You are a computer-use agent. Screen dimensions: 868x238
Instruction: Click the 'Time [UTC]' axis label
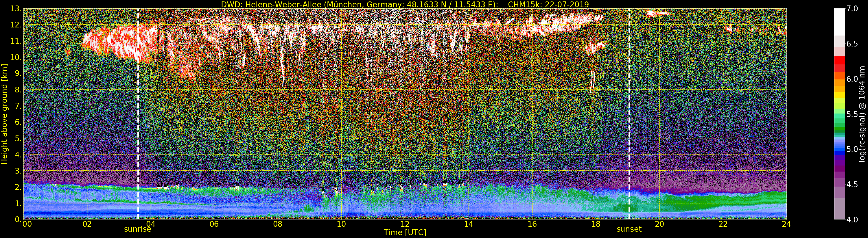coord(405,233)
